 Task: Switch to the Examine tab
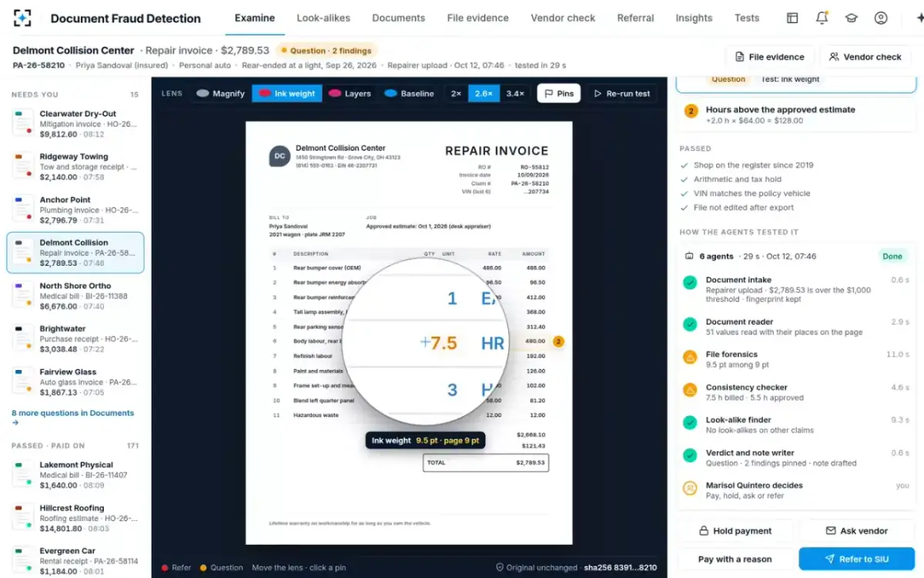pos(255,18)
